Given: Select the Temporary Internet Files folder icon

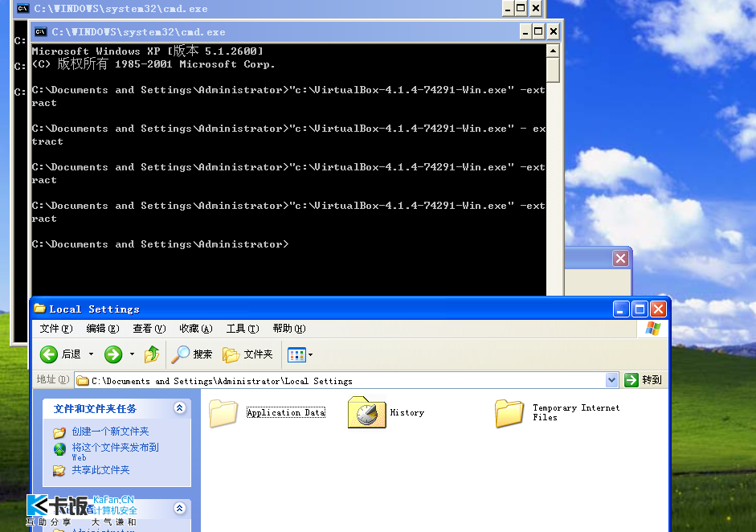Looking at the screenshot, I should 509,413.
